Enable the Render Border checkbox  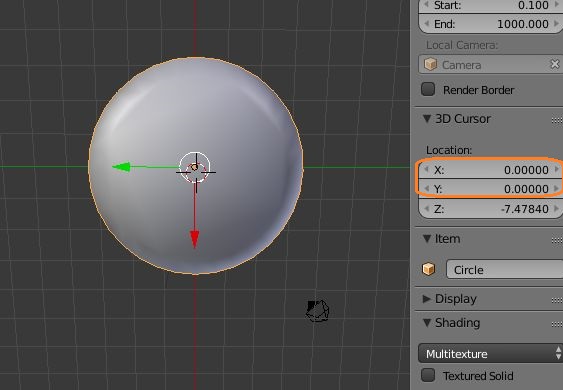point(428,89)
